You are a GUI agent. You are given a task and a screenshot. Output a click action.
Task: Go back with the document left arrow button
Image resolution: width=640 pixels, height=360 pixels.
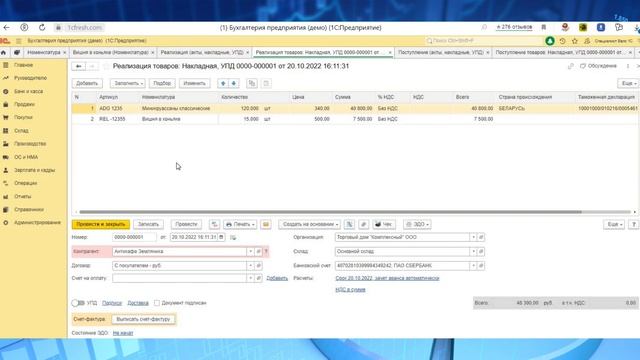point(78,66)
